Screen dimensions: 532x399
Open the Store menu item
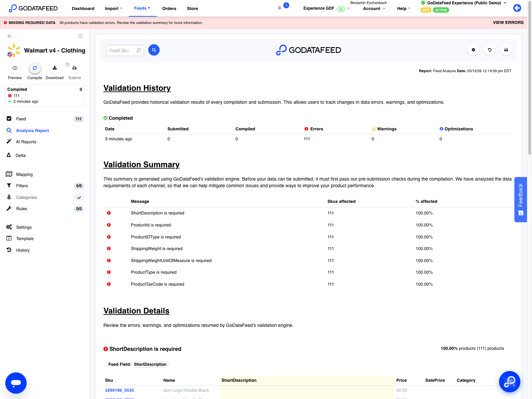(193, 8)
